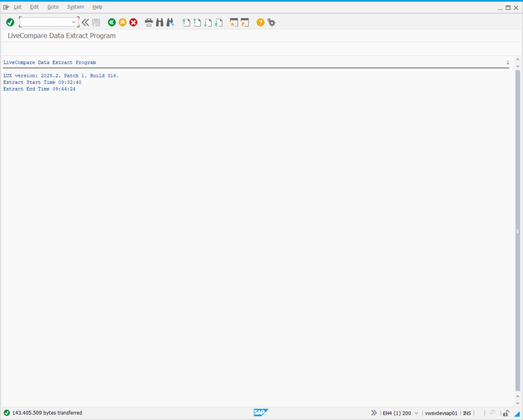Click the security lock icon in status bar
The image size is (523, 420).
[505, 413]
